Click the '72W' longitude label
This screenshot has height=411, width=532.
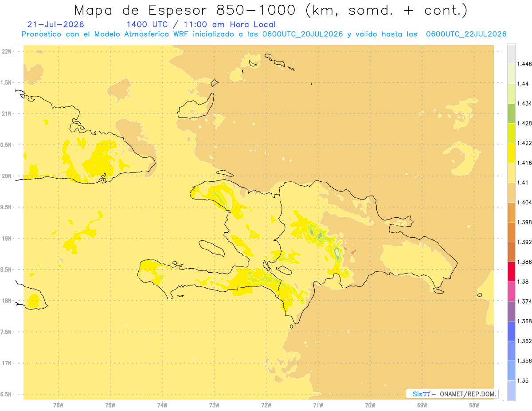[266, 405]
